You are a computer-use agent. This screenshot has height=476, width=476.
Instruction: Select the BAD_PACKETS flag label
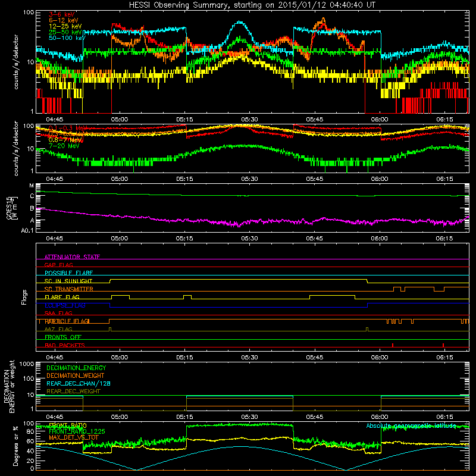(65, 345)
